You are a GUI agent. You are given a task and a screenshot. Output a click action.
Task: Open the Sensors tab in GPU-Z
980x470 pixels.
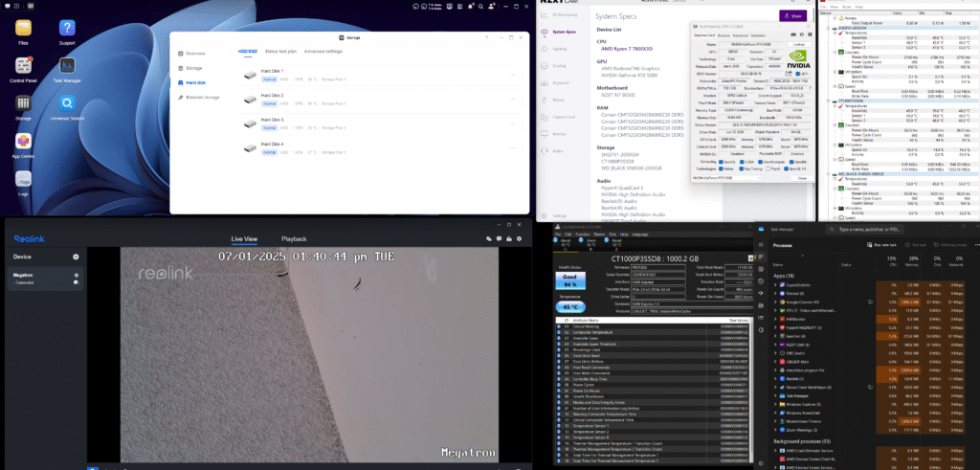pyautogui.click(x=724, y=35)
